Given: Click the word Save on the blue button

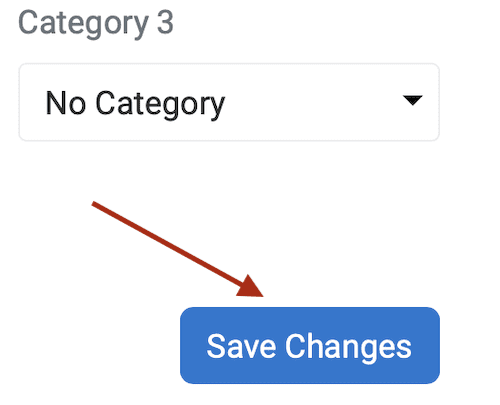Looking at the screenshot, I should 241,346.
